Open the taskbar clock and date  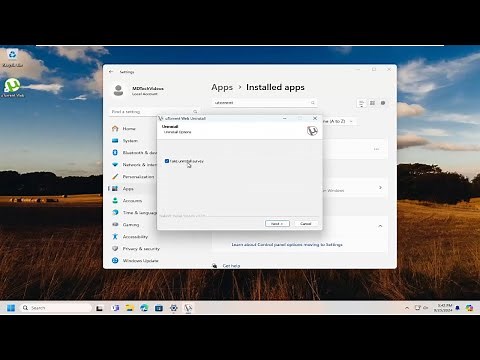tap(443, 308)
